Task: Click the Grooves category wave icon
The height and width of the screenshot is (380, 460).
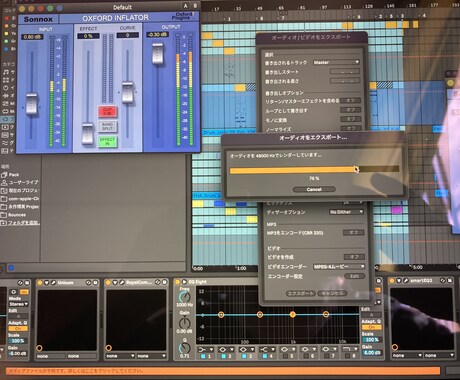Action: point(5,143)
